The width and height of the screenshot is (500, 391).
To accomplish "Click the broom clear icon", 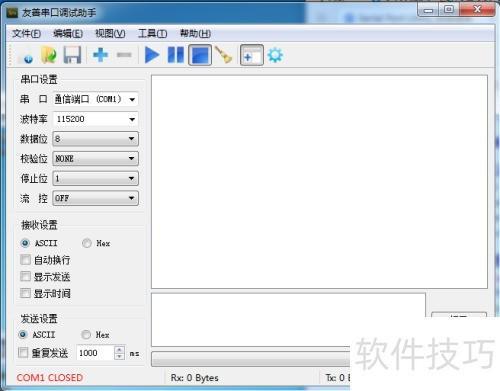I will [224, 55].
